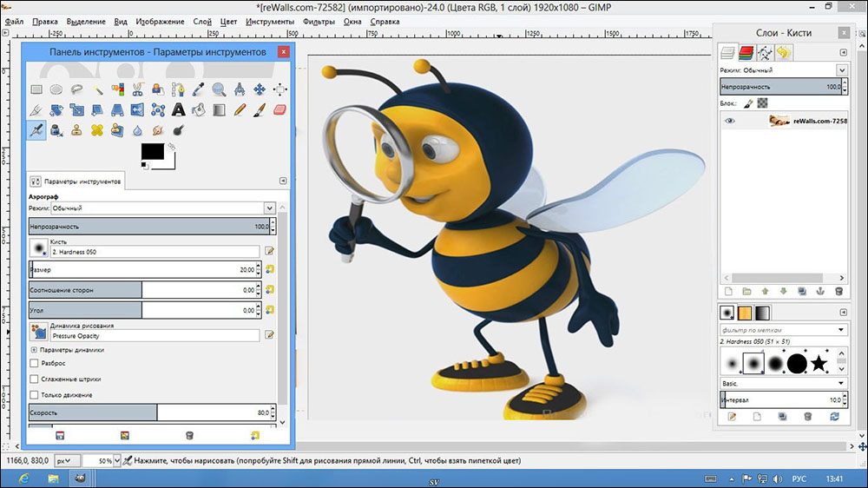Screen dimensions: 868x488
Task: Select the Color Picker eyedropper tool
Action: pyautogui.click(x=198, y=89)
